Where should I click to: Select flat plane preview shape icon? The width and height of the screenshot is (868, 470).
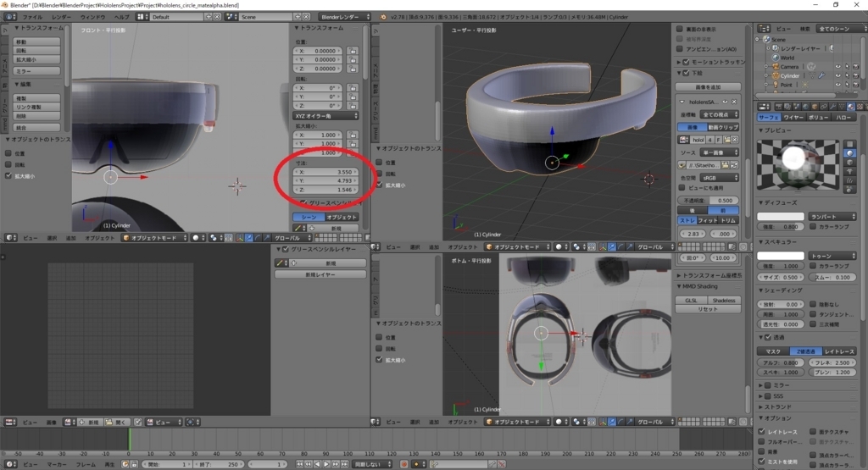(x=849, y=144)
